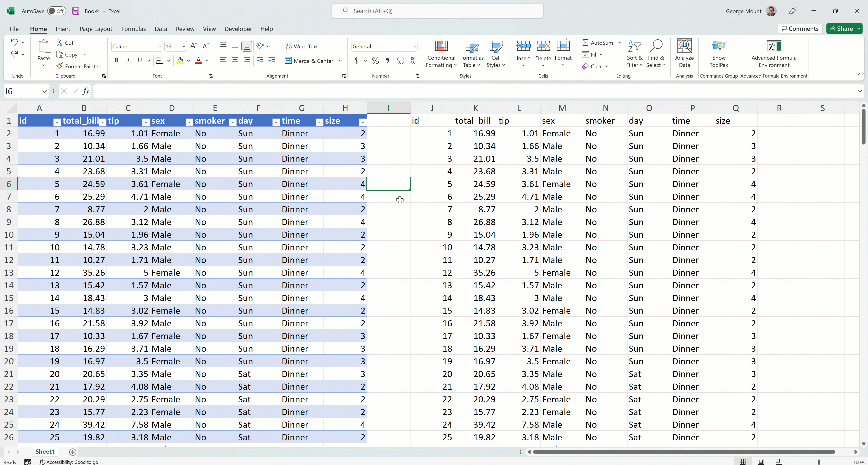The height and width of the screenshot is (465, 868).
Task: Click the Format Painter brush icon
Action: click(60, 66)
